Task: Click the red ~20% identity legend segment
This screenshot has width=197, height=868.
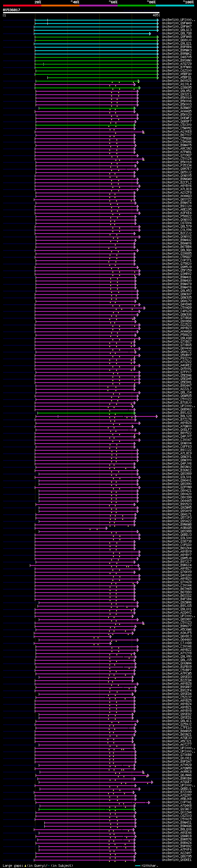Action: [22, 6]
